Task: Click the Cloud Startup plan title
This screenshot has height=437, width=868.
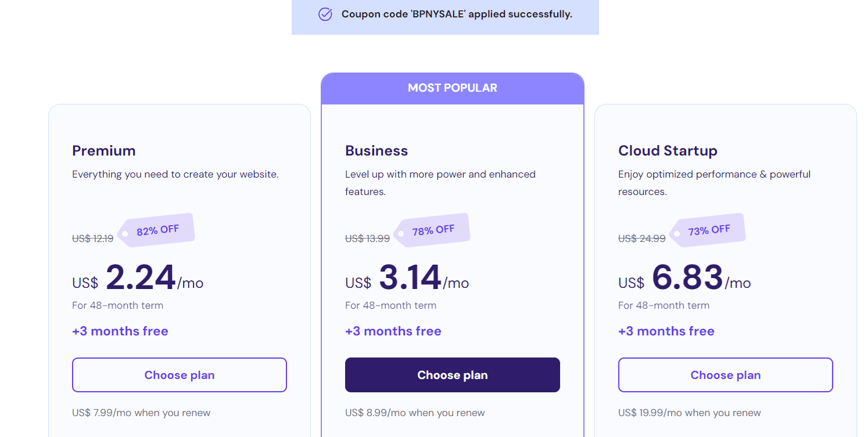Action: click(x=668, y=150)
